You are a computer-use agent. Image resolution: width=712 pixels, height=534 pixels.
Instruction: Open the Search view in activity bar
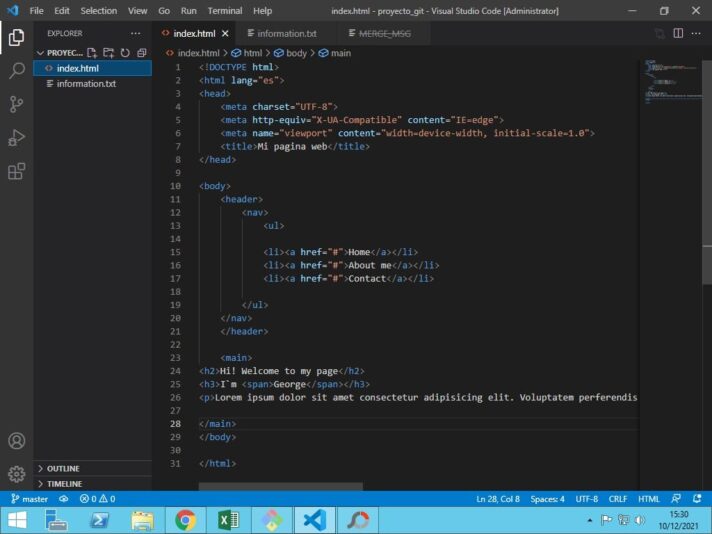coord(16,71)
